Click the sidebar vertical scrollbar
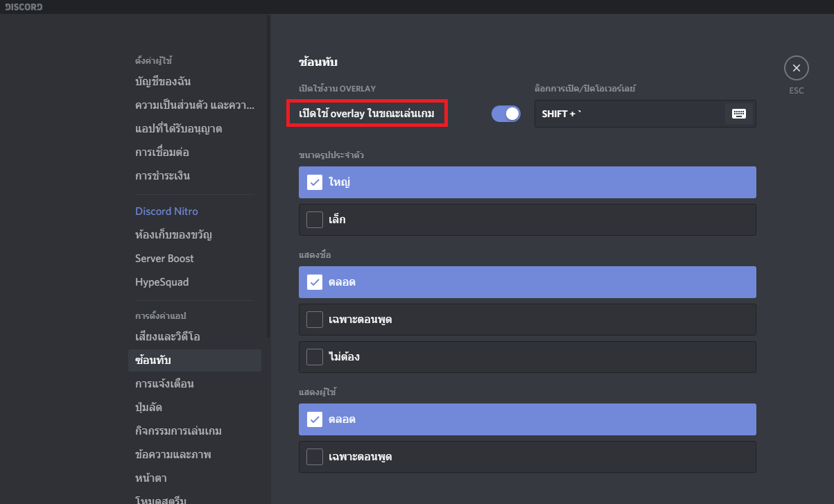 (268, 173)
